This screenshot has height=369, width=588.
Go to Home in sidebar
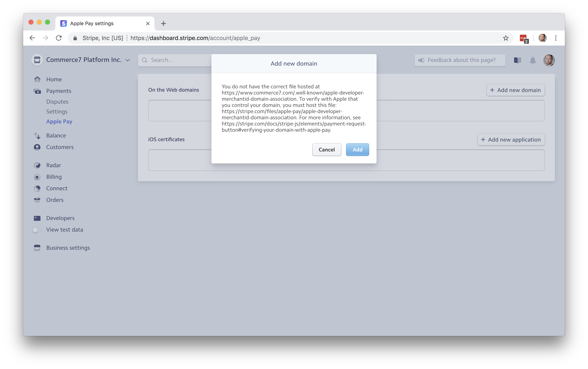coord(54,79)
